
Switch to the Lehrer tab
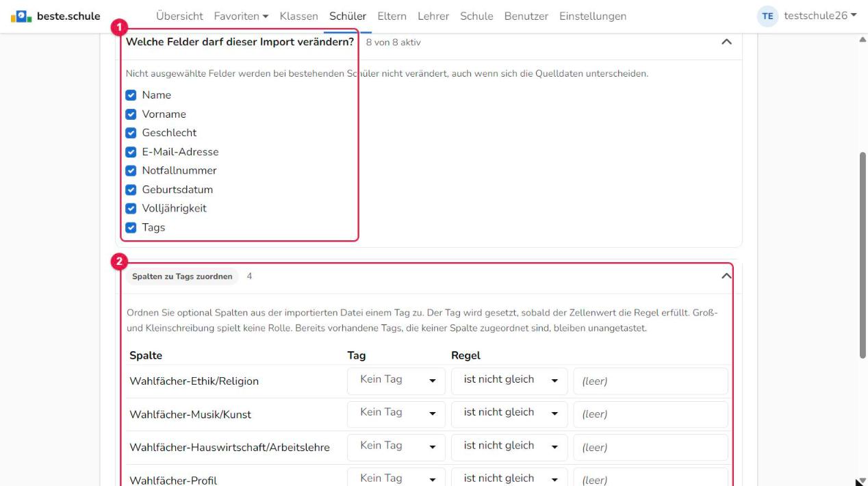pyautogui.click(x=433, y=16)
